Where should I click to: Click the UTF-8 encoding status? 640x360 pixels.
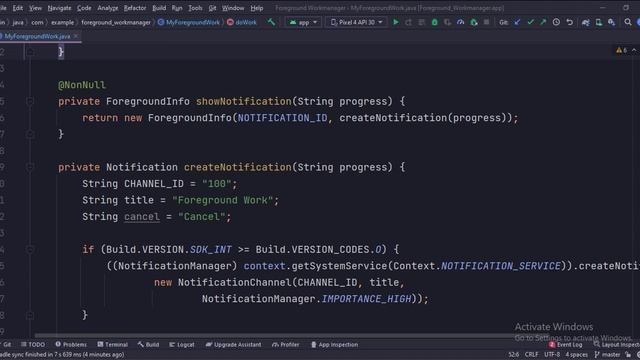552,354
